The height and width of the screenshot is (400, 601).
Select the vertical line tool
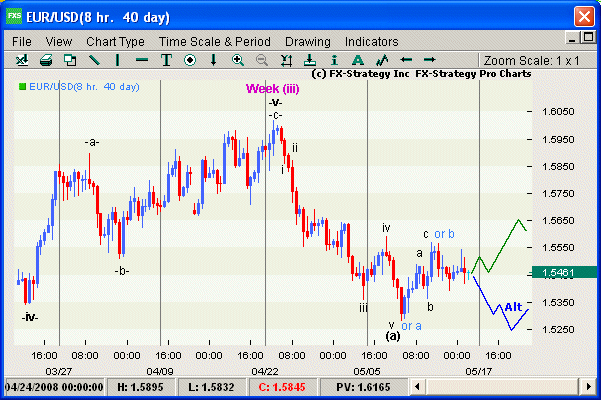pos(118,60)
